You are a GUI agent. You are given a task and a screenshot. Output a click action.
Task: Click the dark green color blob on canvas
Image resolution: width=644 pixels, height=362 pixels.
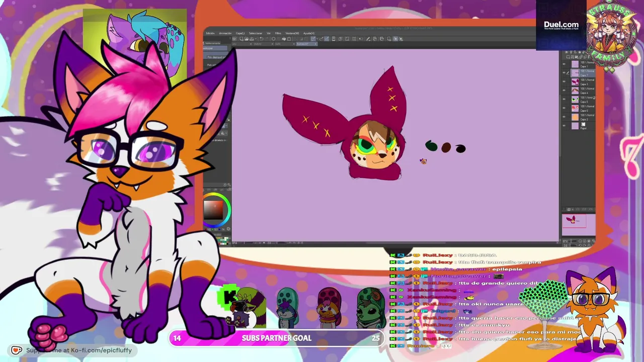431,146
